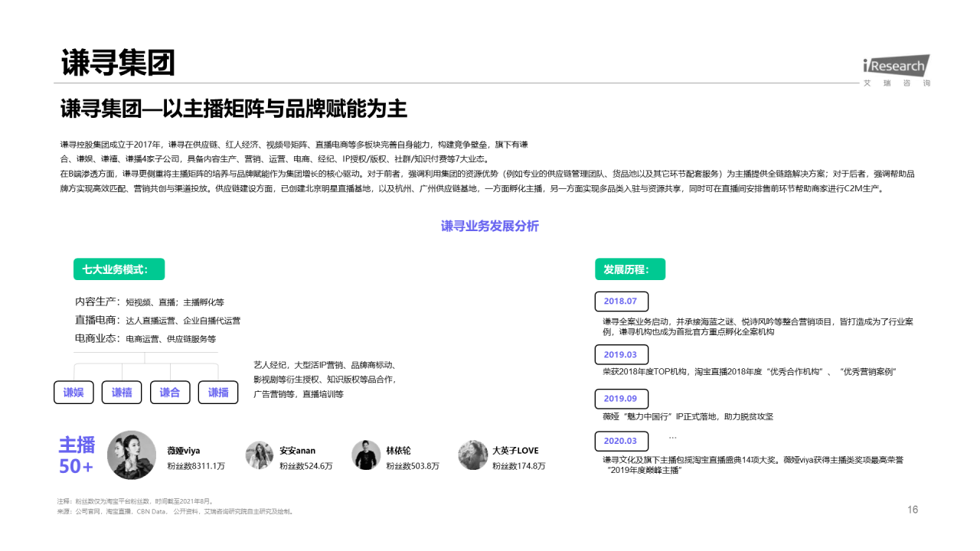Click the 薇娅viya avatar photo
Screen dimensions: 980x551
click(132, 455)
